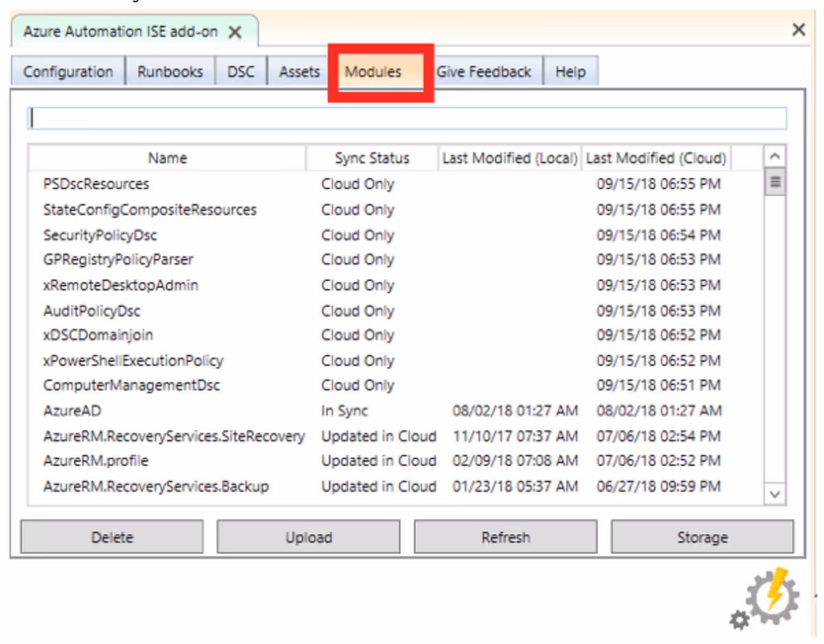Click the module list scrollbar thumb
This screenshot has height=644, width=824.
[x=775, y=182]
